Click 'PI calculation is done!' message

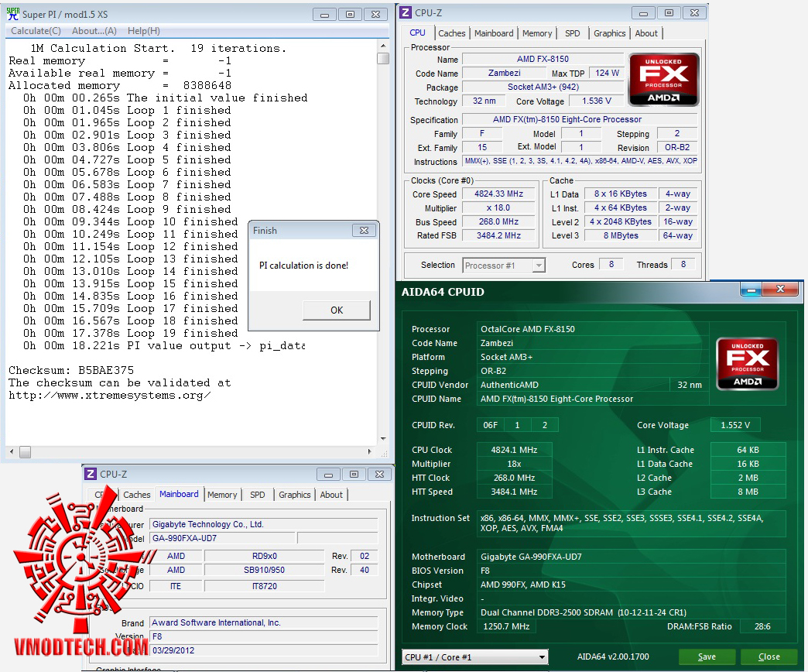pyautogui.click(x=303, y=266)
